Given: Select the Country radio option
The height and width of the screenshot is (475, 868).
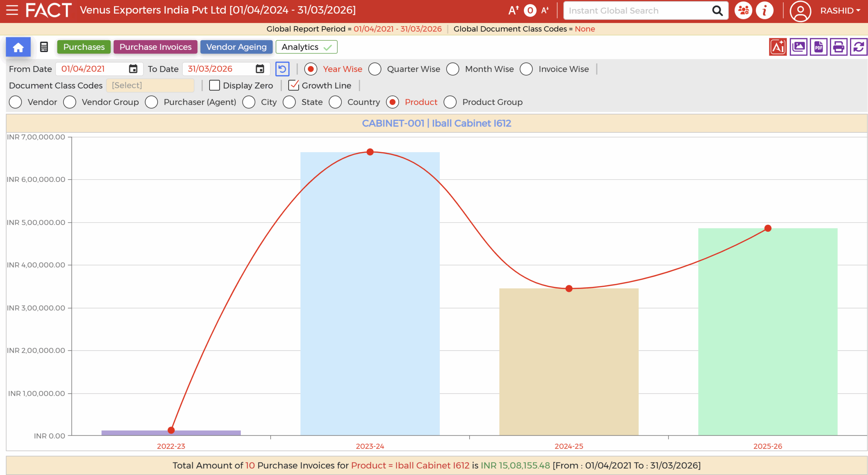Looking at the screenshot, I should click(x=335, y=102).
